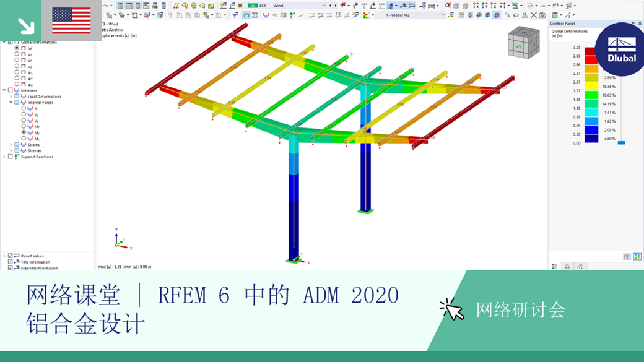The image size is (644, 362).
Task: Click the Control Panel filter tab icon
Action: tap(580, 266)
